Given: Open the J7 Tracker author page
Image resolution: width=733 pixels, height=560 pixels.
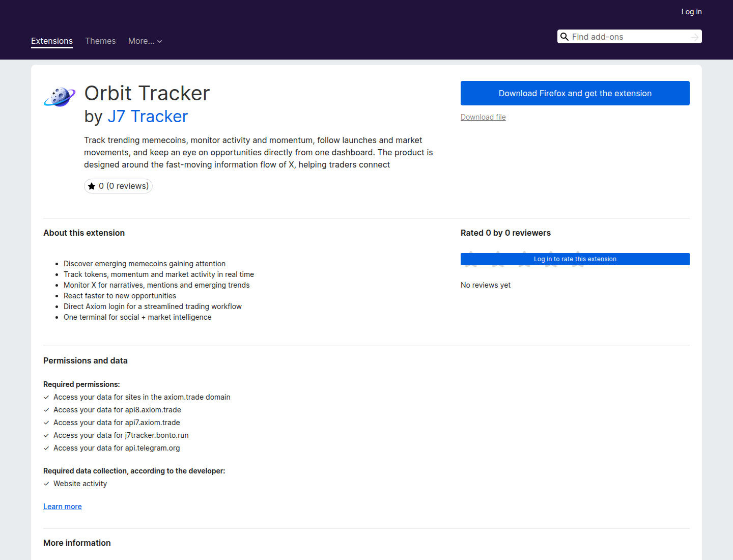Looking at the screenshot, I should pos(148,117).
